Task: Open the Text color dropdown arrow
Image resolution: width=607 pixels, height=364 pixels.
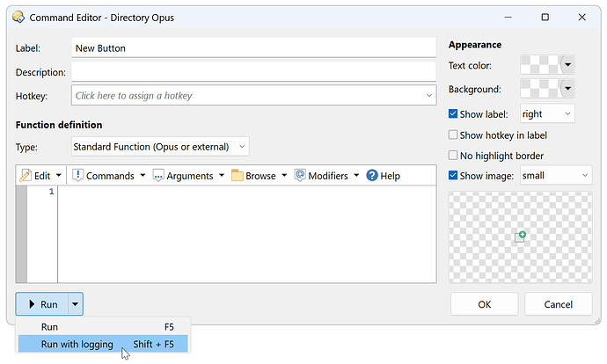Action: 567,64
